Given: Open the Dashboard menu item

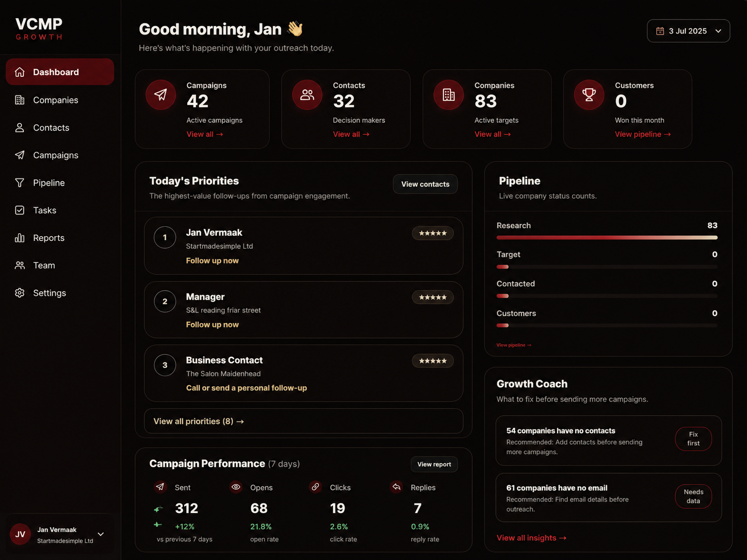Looking at the screenshot, I should (x=60, y=72).
